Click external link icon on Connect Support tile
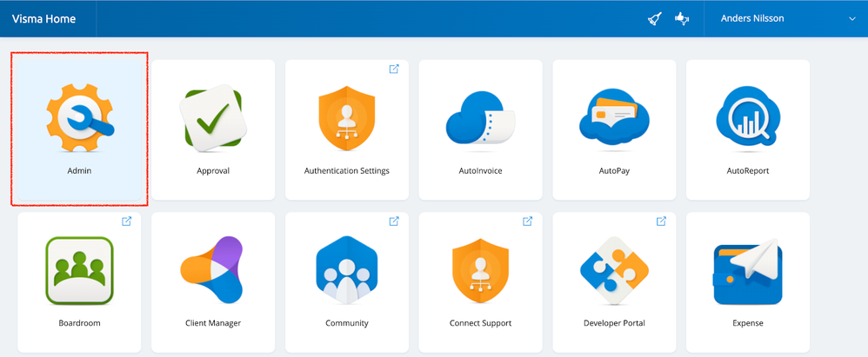Viewport: 868px width, 357px height. (x=528, y=221)
